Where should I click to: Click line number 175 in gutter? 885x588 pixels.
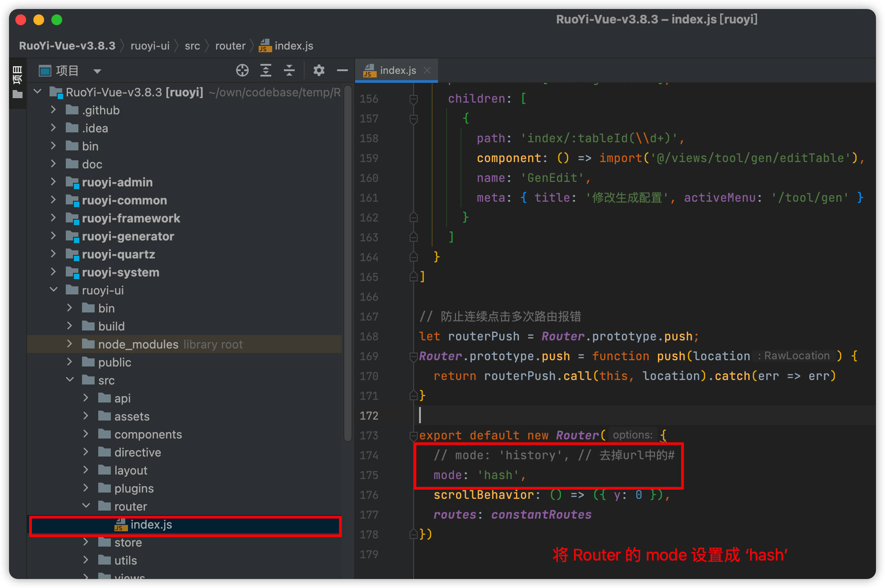point(369,475)
